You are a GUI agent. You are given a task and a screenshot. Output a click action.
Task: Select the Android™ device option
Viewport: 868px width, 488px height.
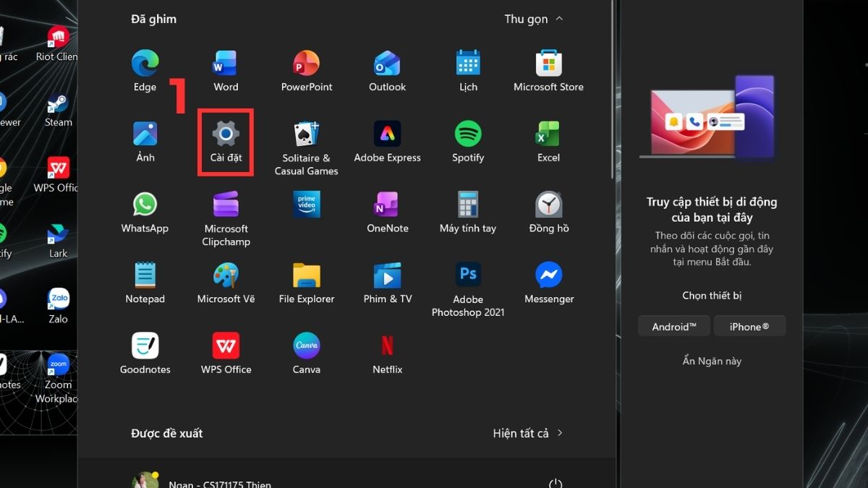[673, 325]
